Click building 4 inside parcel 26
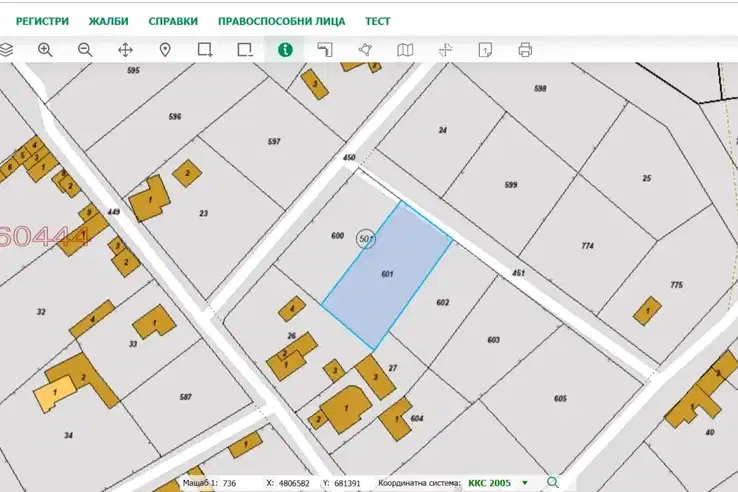Viewport: 738px width, 492px height. [x=292, y=309]
